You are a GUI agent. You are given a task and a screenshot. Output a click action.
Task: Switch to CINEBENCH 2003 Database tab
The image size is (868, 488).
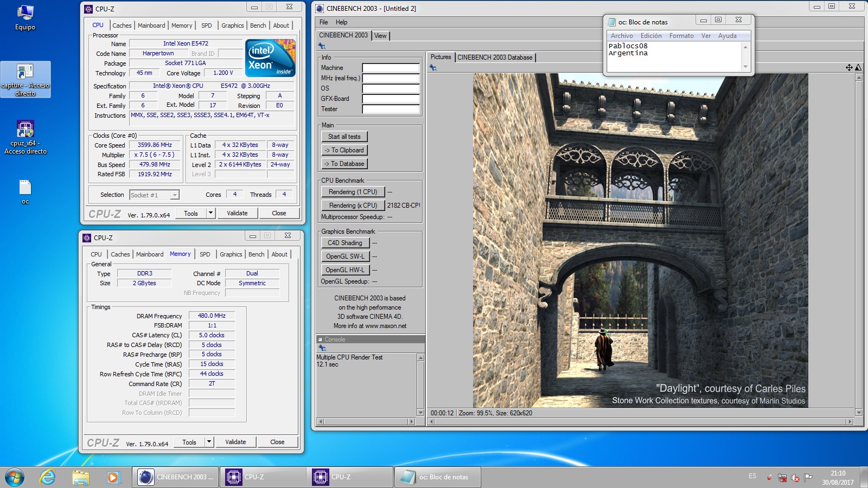495,57
